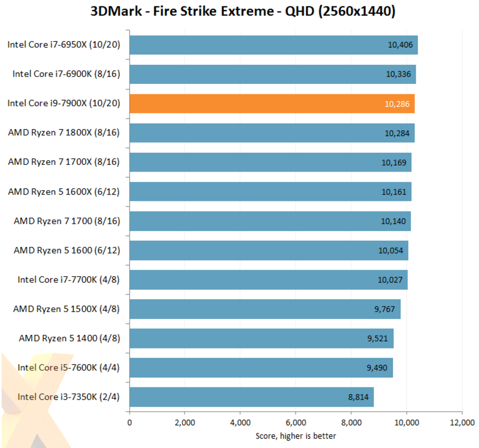The height and width of the screenshot is (448, 479).
Task: Click the x-axis tick label 2,000
Action: [x=185, y=422]
